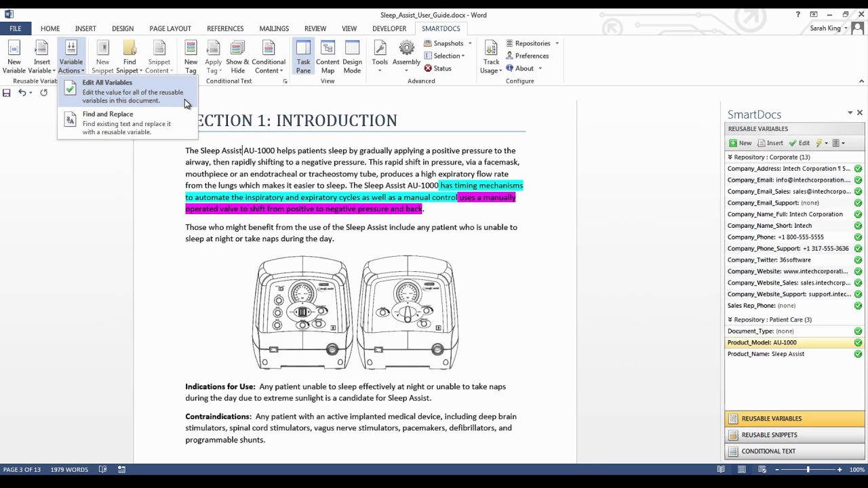
Task: Select Print Layout view in status bar
Action: pyautogui.click(x=742, y=469)
